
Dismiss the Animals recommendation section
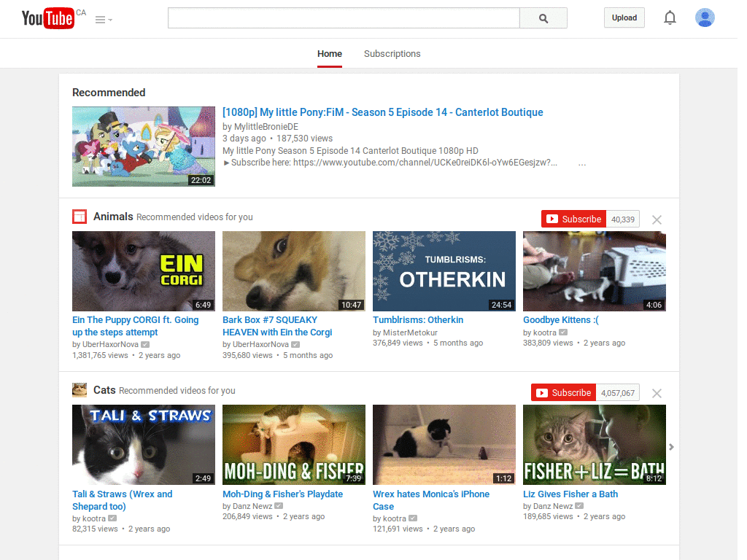point(657,219)
